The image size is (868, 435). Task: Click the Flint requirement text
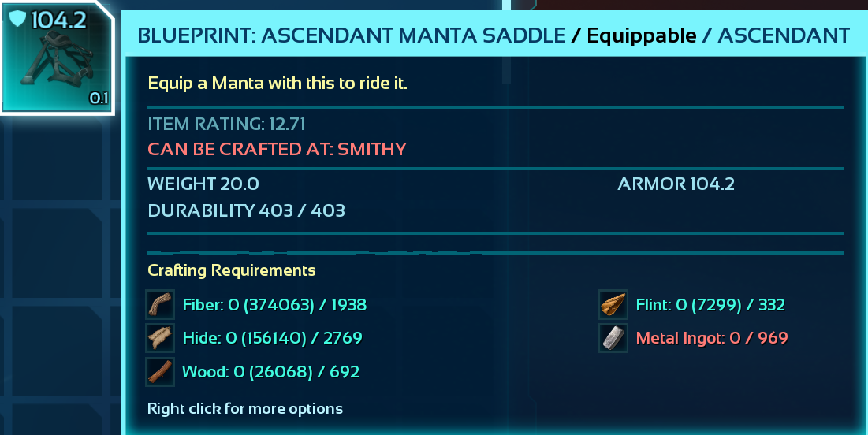pos(710,305)
